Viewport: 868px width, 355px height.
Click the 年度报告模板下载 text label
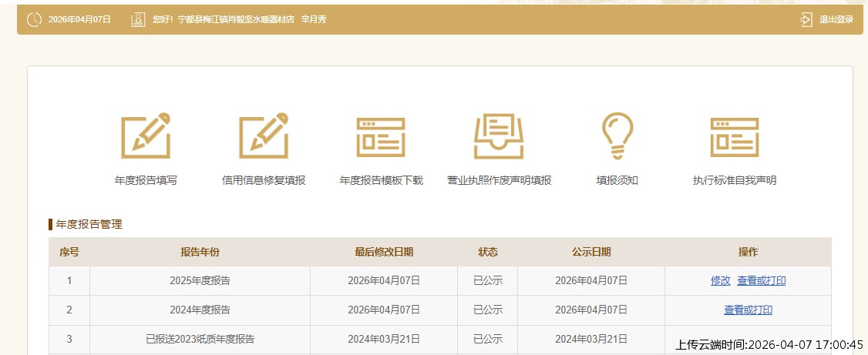[x=381, y=180]
